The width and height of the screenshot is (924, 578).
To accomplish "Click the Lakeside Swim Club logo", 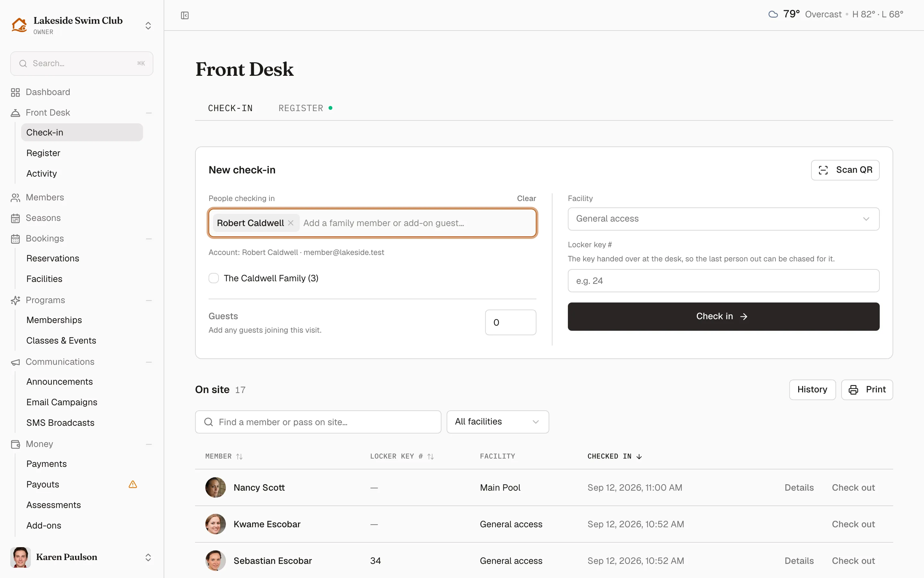I will click(19, 25).
